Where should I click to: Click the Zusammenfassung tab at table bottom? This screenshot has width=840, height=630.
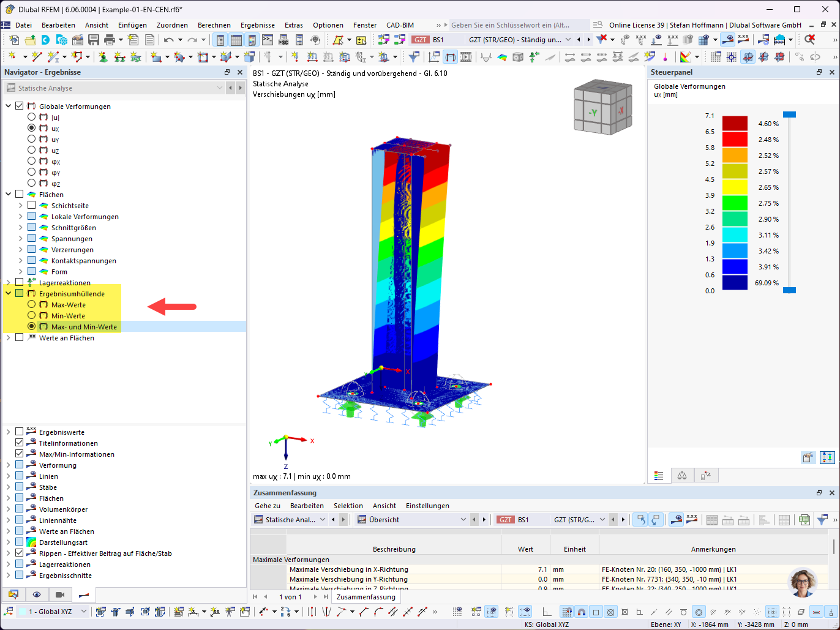pyautogui.click(x=366, y=597)
